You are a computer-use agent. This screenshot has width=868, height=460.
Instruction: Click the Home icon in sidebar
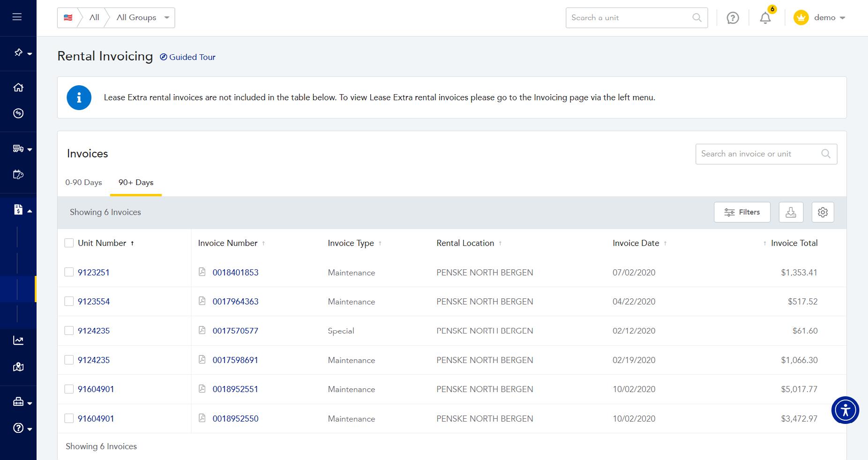click(x=18, y=88)
